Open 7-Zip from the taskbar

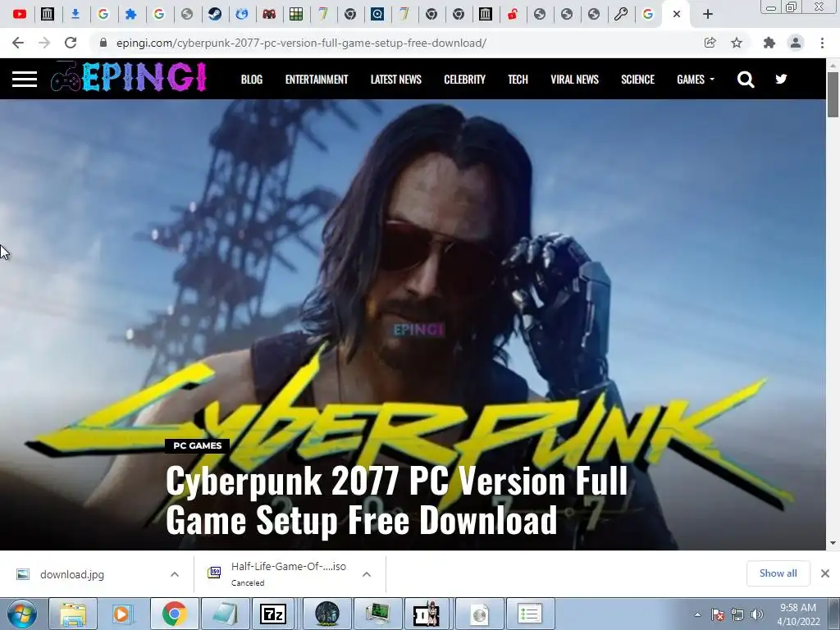[272, 614]
